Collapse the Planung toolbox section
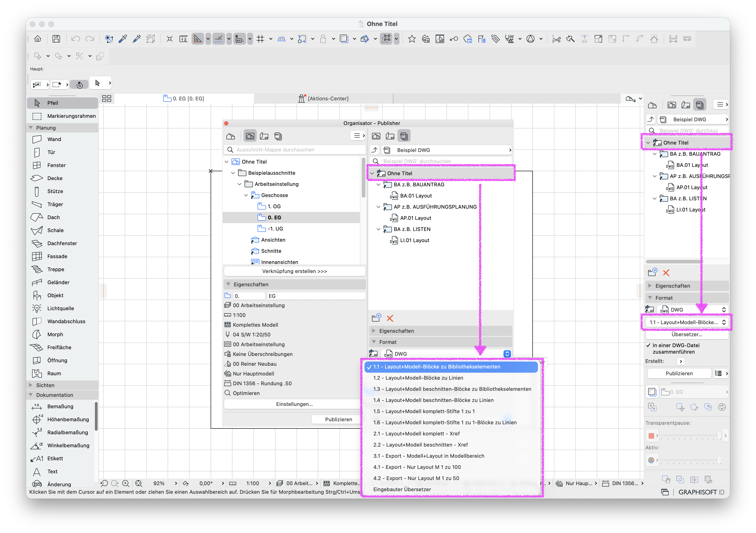The height and width of the screenshot is (533, 756). 31,128
